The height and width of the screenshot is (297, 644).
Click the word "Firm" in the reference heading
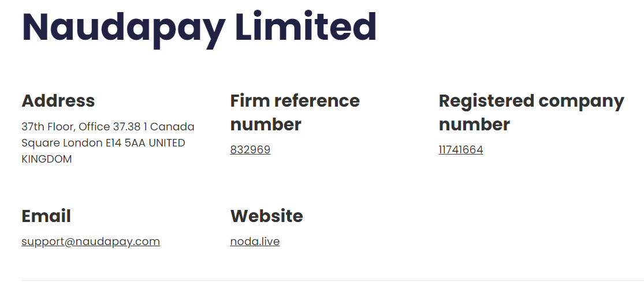(250, 101)
